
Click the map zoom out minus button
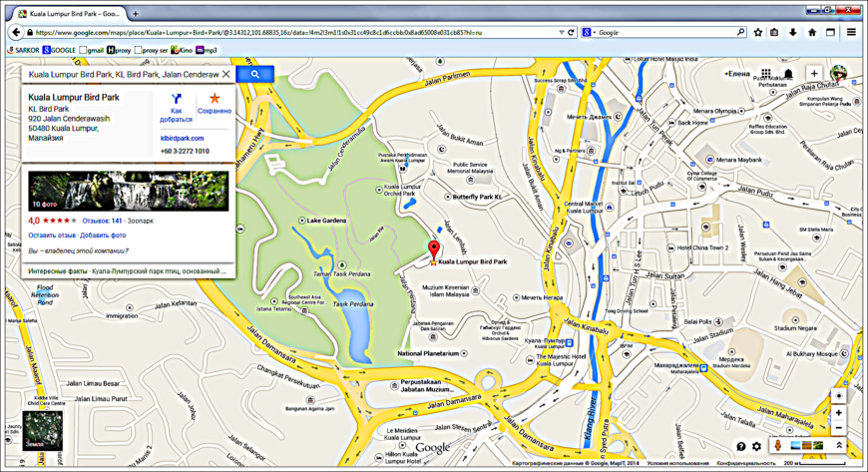click(839, 428)
